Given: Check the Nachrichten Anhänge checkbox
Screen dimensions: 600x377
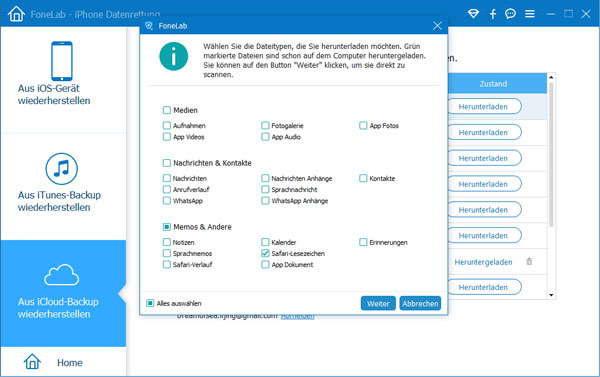Looking at the screenshot, I should pyautogui.click(x=265, y=178).
